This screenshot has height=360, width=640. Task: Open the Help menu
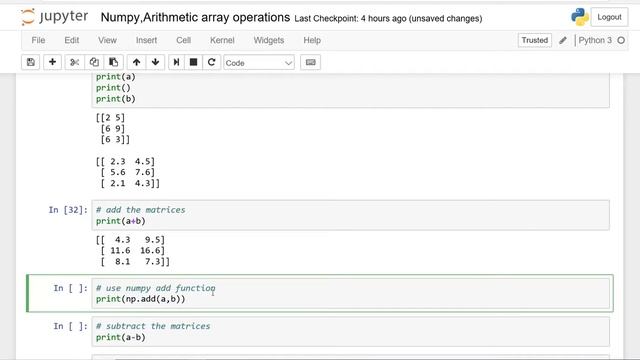[312, 40]
